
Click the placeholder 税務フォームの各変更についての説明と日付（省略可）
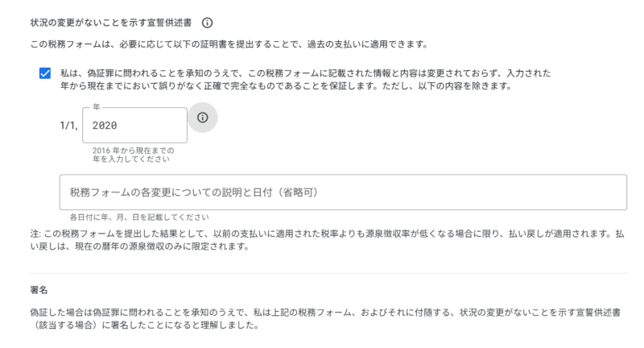195,193
